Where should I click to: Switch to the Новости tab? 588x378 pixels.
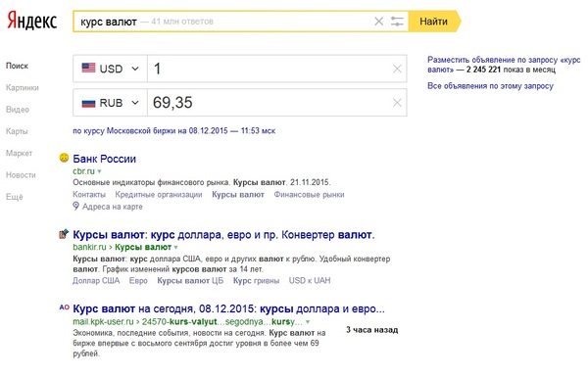(21, 175)
